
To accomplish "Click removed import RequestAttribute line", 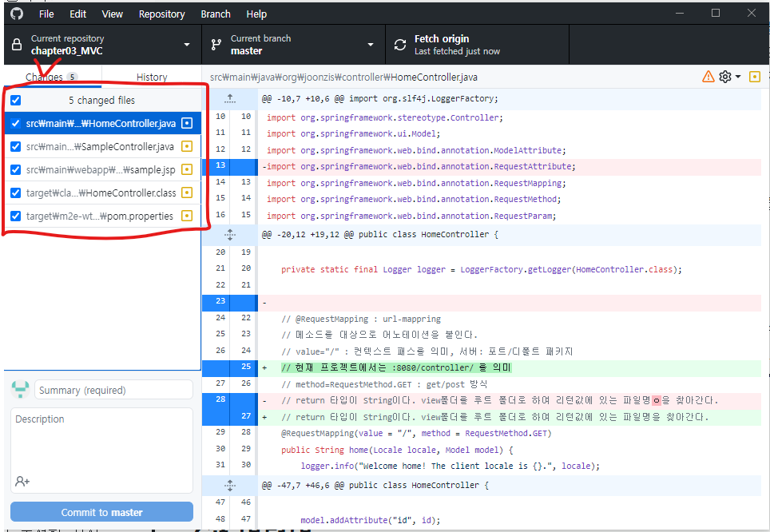I will (510, 167).
